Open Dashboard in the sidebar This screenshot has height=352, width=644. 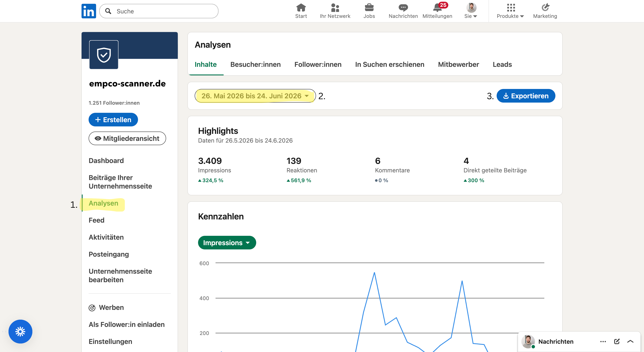pos(106,161)
